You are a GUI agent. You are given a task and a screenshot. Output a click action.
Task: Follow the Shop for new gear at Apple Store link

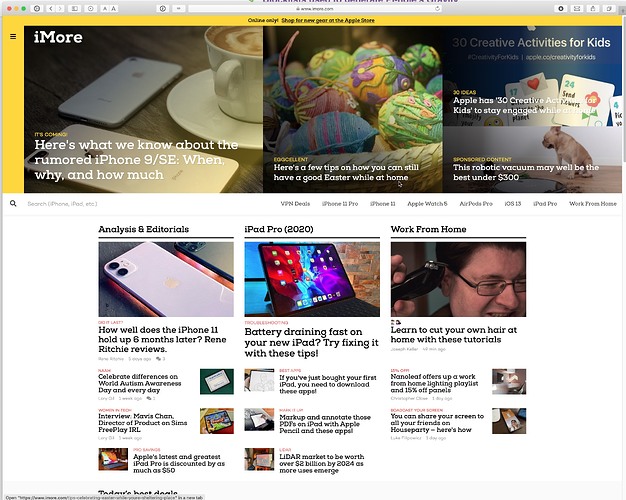tap(328, 20)
